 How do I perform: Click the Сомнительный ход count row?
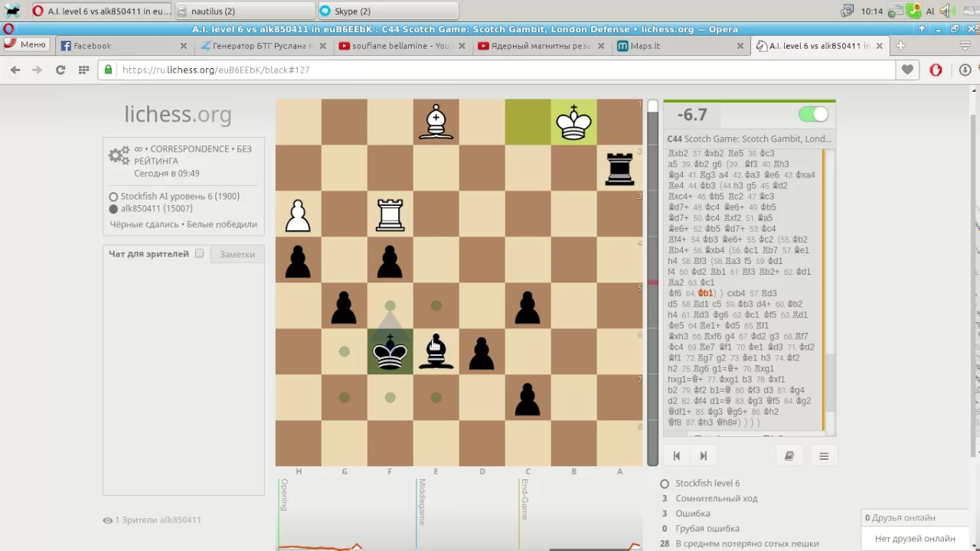click(x=710, y=498)
